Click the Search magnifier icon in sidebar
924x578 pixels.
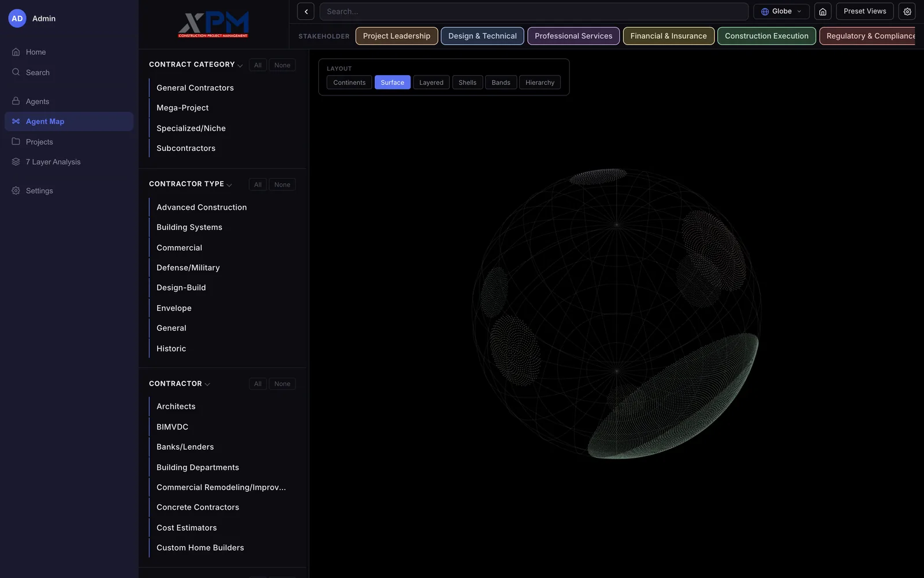pyautogui.click(x=16, y=72)
